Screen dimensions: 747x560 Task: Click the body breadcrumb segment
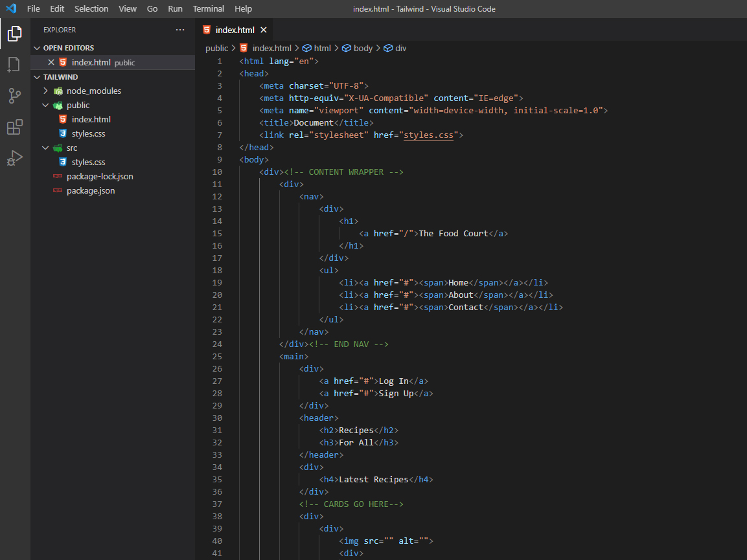point(363,48)
